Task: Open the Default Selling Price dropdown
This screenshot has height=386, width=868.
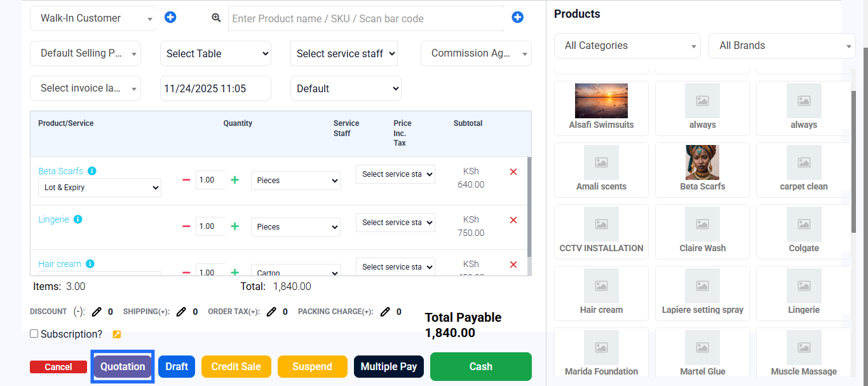Action: [85, 53]
